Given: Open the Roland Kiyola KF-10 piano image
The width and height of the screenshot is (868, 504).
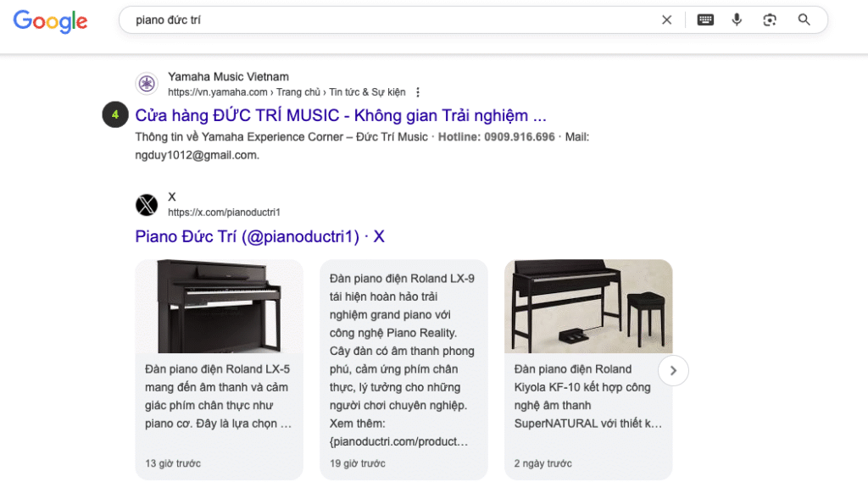Looking at the screenshot, I should (x=588, y=306).
